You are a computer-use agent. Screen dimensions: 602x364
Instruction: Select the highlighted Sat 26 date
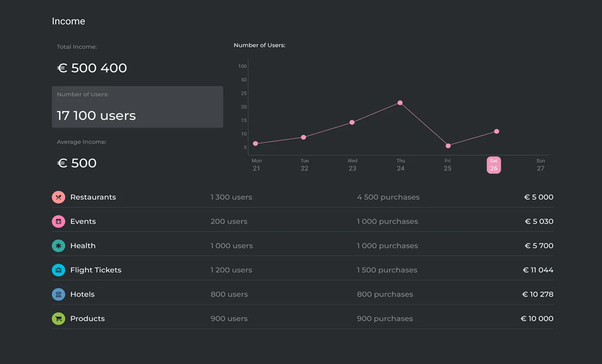pos(494,165)
